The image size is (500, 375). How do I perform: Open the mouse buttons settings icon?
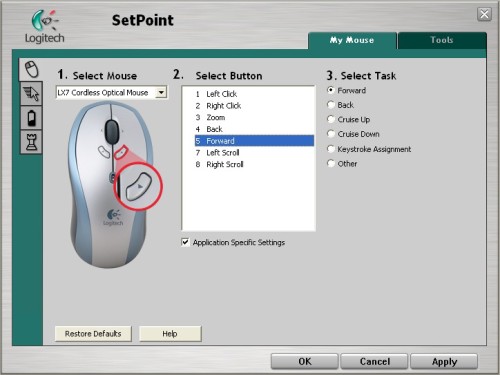31,69
